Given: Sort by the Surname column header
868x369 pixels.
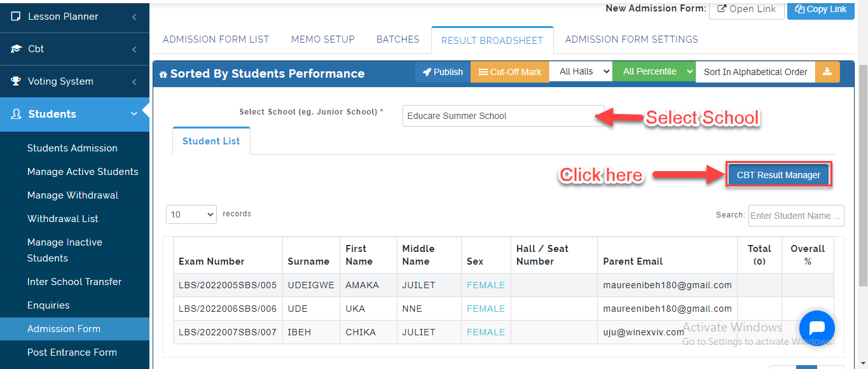Looking at the screenshot, I should (311, 255).
